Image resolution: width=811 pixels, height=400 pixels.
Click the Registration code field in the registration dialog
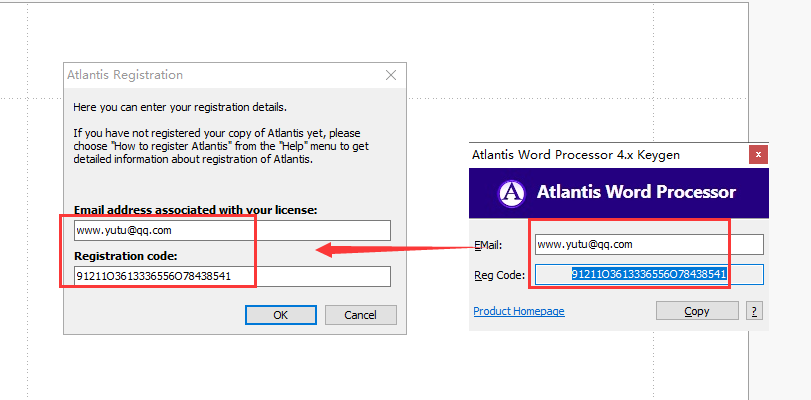click(230, 276)
